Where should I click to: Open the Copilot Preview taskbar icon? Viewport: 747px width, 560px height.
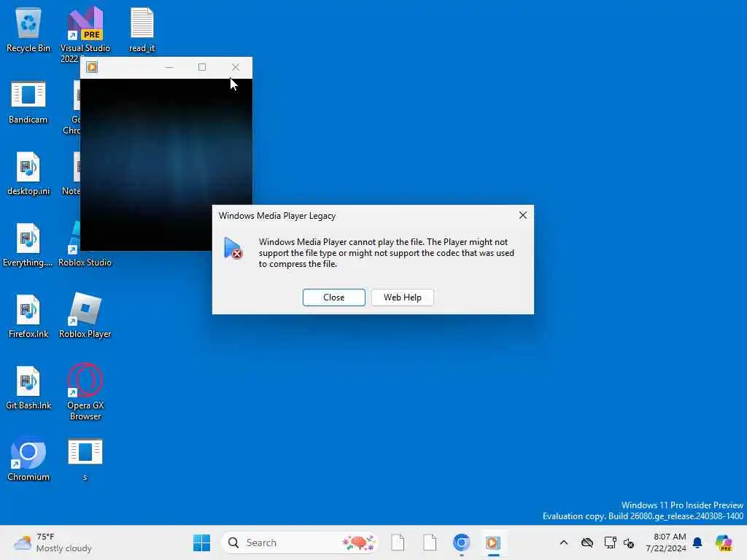724,542
